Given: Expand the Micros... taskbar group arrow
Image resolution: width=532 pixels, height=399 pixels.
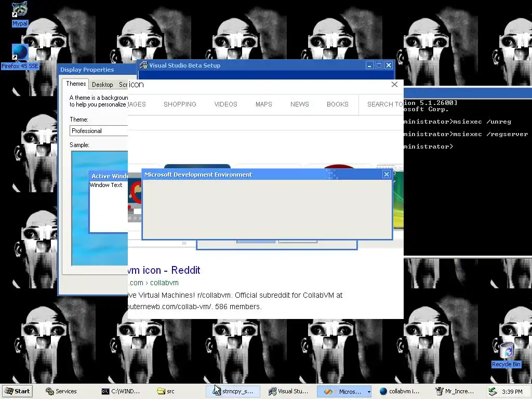Looking at the screenshot, I should [x=369, y=392].
